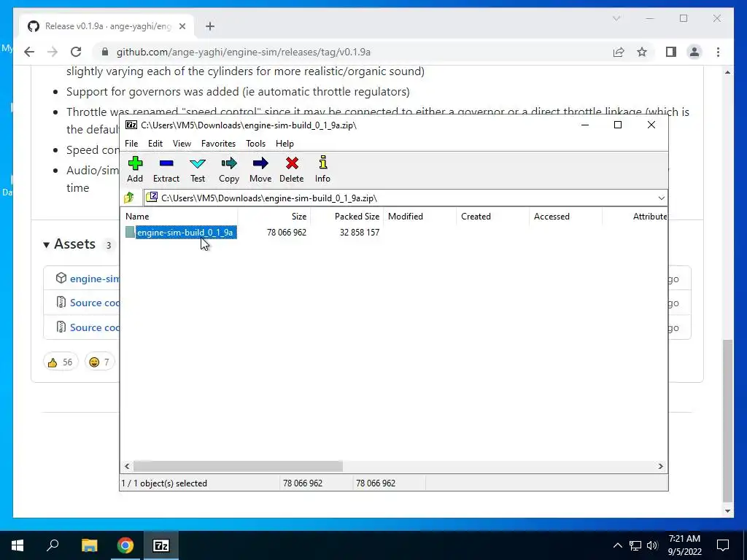Click the Copy toolbar icon

[228, 169]
